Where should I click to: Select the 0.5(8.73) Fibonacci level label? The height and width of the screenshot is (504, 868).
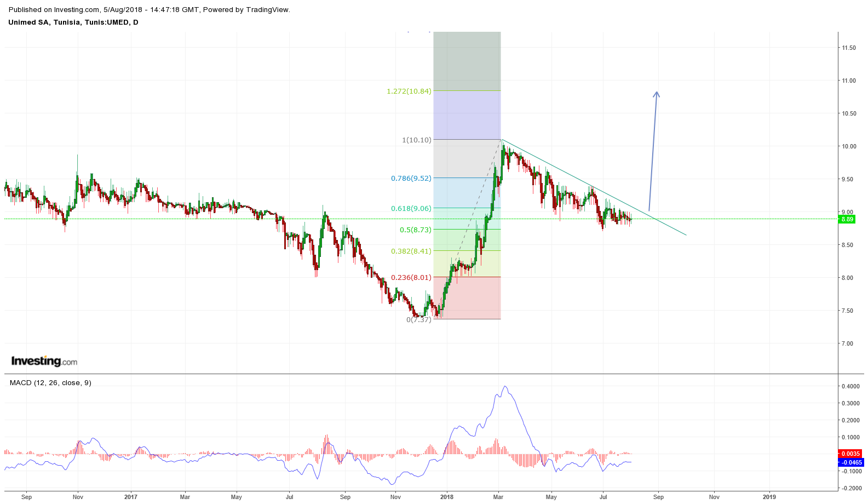pyautogui.click(x=416, y=230)
